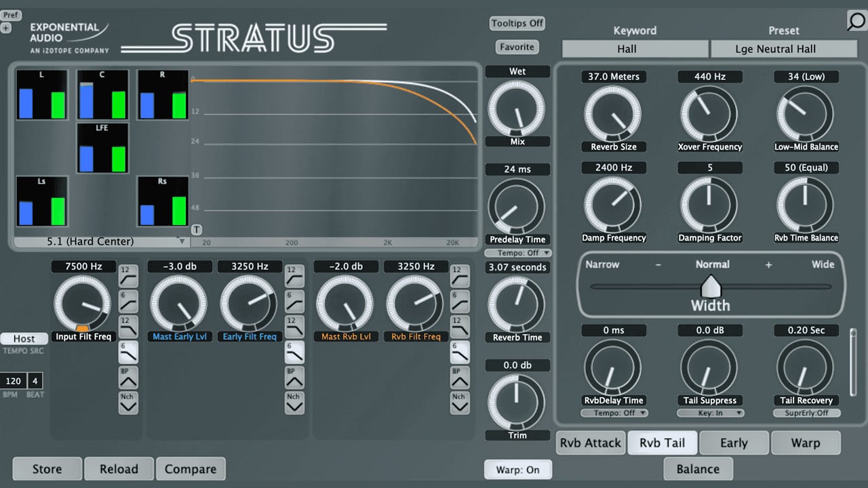Toggle Warp: On switch

coord(518,470)
